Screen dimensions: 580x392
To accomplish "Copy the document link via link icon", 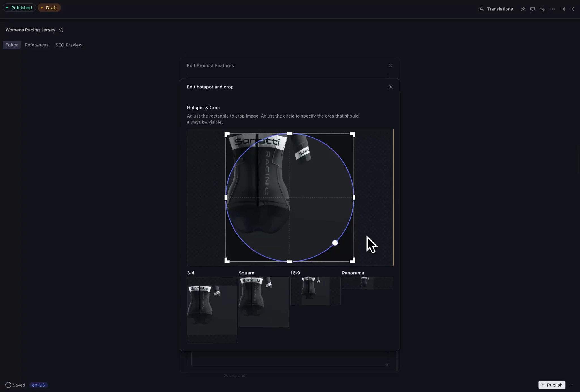I will (523, 9).
